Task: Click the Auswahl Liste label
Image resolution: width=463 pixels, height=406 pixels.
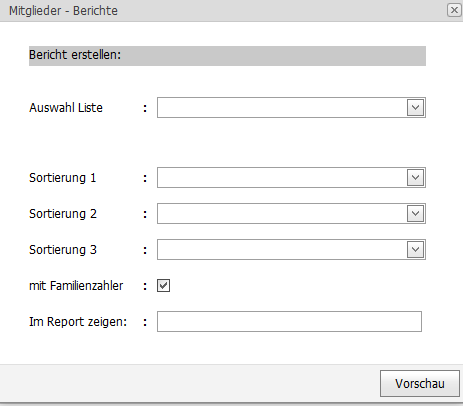Action: coord(66,108)
